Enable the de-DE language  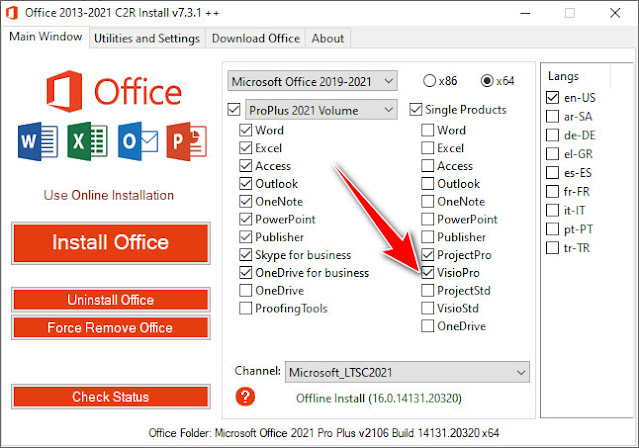tap(552, 135)
